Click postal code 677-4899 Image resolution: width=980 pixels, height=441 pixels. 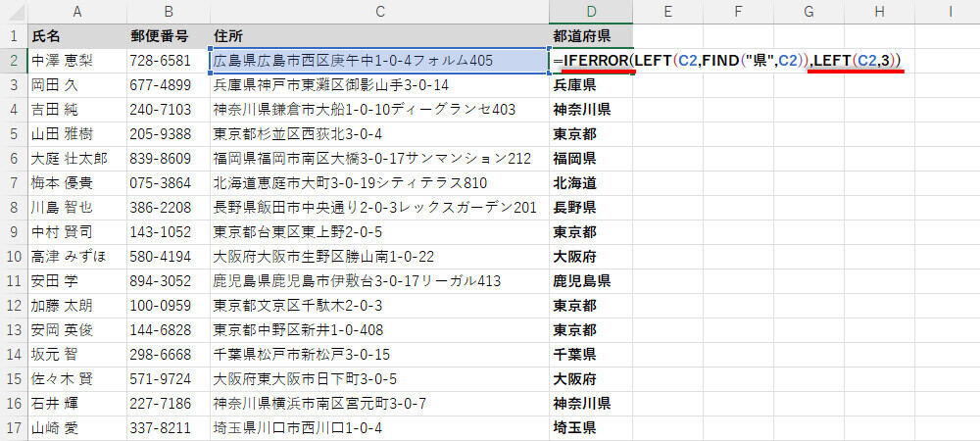pyautogui.click(x=169, y=85)
